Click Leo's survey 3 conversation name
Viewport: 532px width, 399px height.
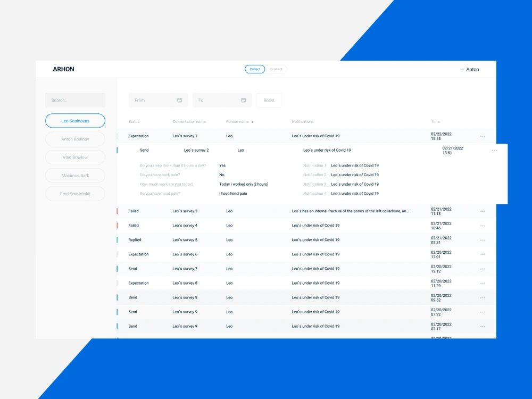tap(185, 211)
